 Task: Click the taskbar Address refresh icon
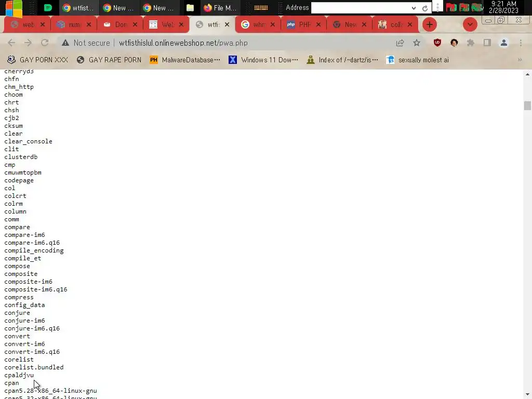[425, 8]
